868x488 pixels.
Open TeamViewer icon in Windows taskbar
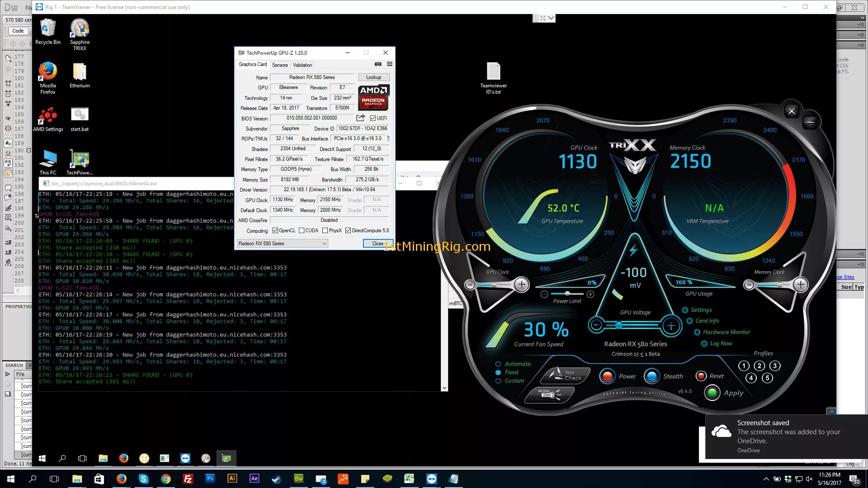coord(431,479)
